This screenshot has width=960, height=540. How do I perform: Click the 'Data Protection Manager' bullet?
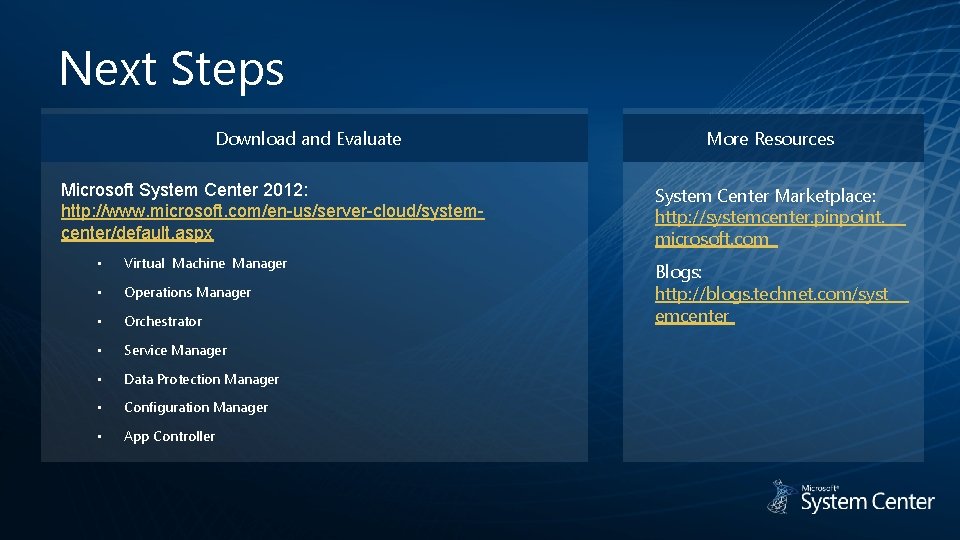click(201, 380)
